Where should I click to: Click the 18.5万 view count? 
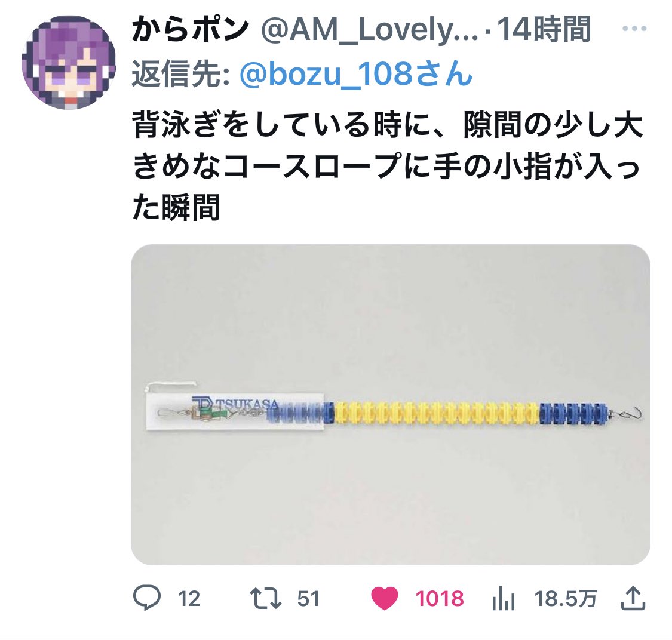tap(566, 599)
